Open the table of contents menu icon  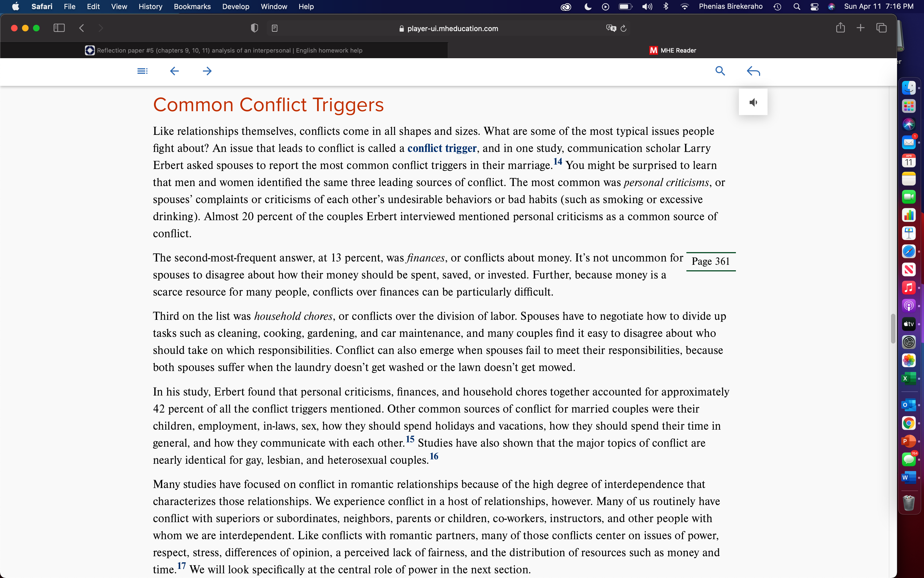coord(142,71)
